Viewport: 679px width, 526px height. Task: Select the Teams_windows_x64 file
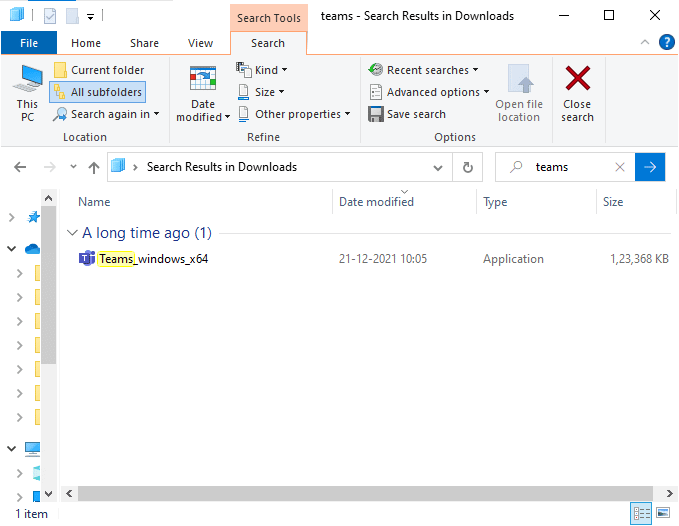153,259
